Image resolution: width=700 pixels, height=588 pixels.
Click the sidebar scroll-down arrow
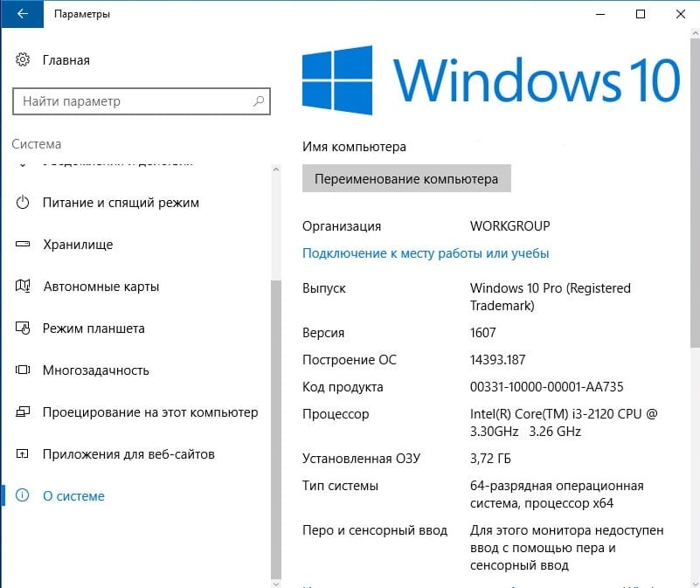point(276,583)
